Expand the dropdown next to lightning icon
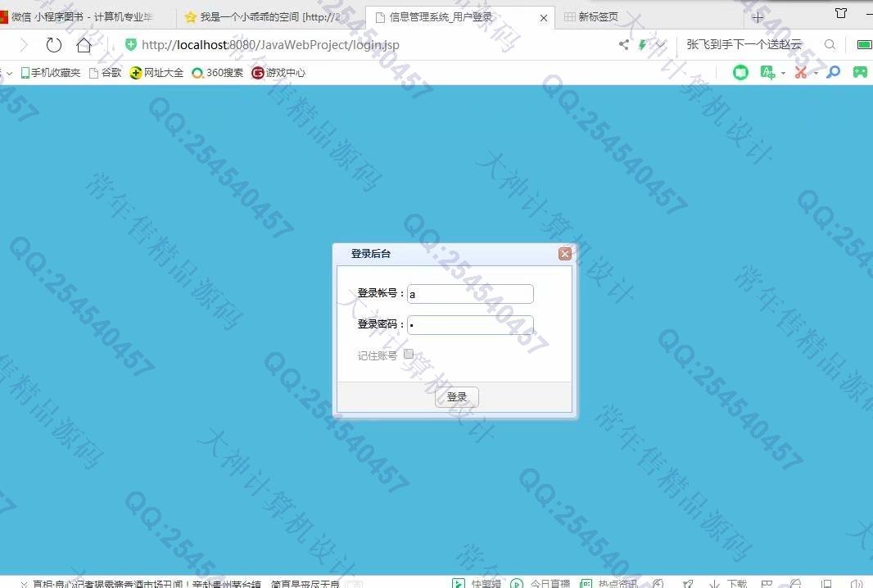This screenshot has width=873, height=588. tap(660, 44)
